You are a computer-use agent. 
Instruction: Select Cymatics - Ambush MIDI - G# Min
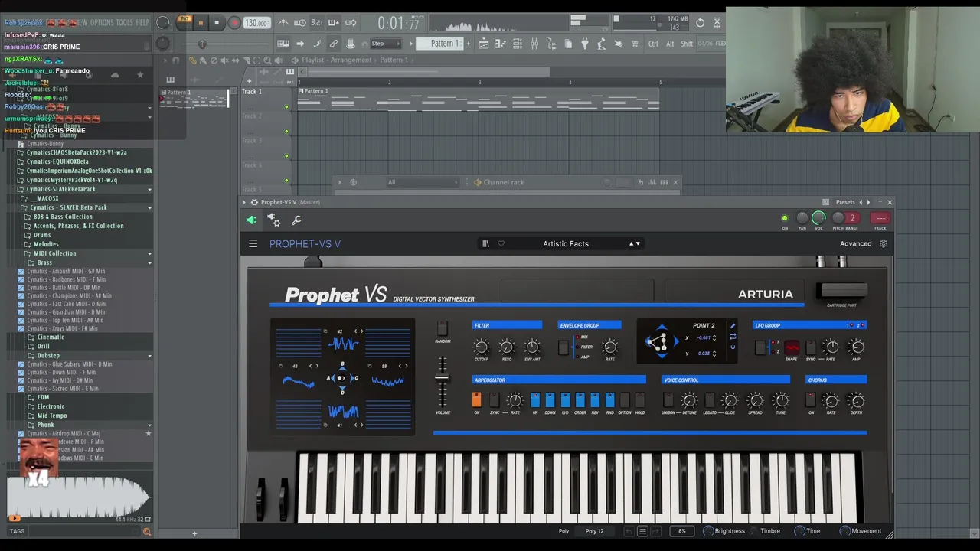click(x=66, y=271)
